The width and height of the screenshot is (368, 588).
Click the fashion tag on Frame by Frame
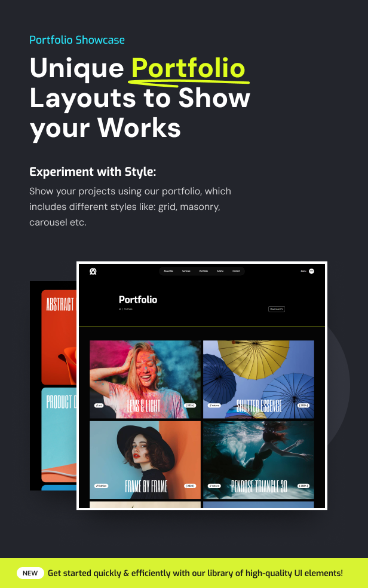(x=101, y=486)
